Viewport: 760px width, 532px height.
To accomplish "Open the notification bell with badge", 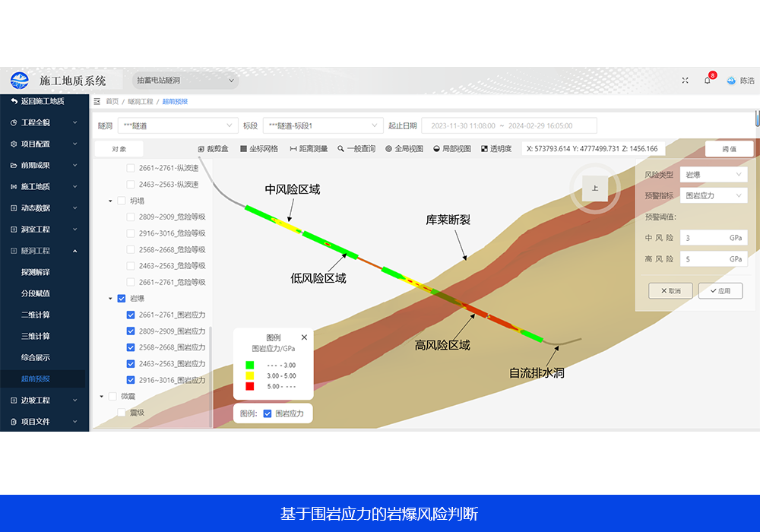I will (x=708, y=81).
